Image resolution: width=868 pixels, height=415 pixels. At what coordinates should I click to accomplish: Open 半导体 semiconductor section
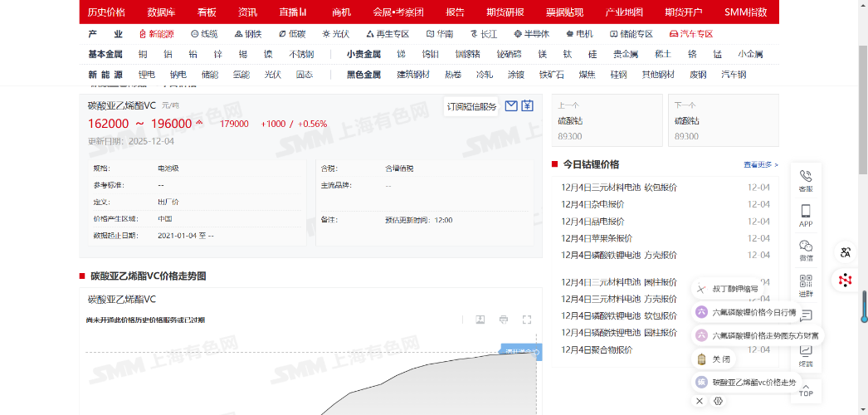point(531,34)
